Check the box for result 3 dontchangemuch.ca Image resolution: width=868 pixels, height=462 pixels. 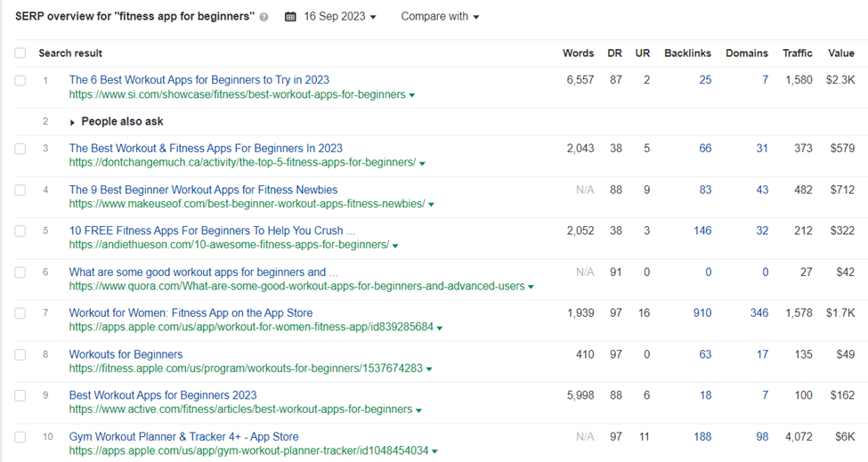[20, 149]
